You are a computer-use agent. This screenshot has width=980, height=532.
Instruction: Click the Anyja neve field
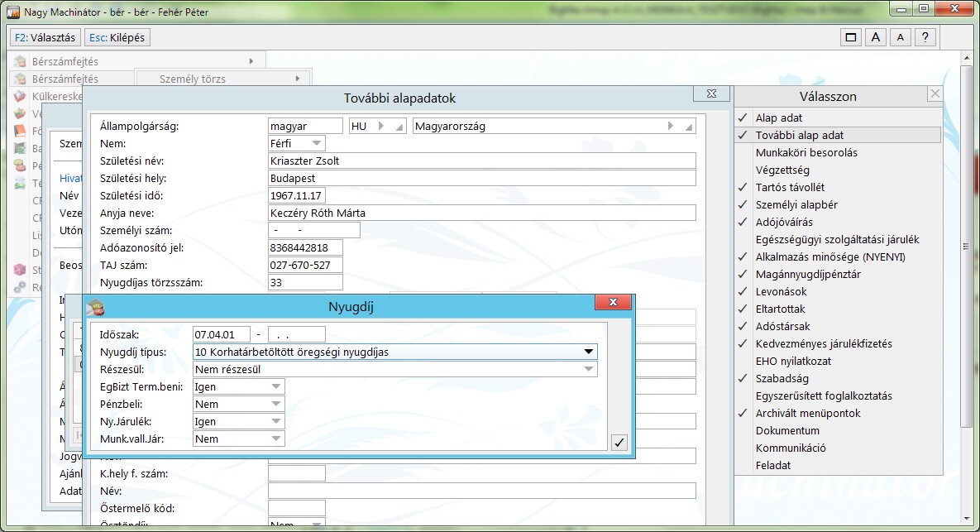tap(482, 213)
